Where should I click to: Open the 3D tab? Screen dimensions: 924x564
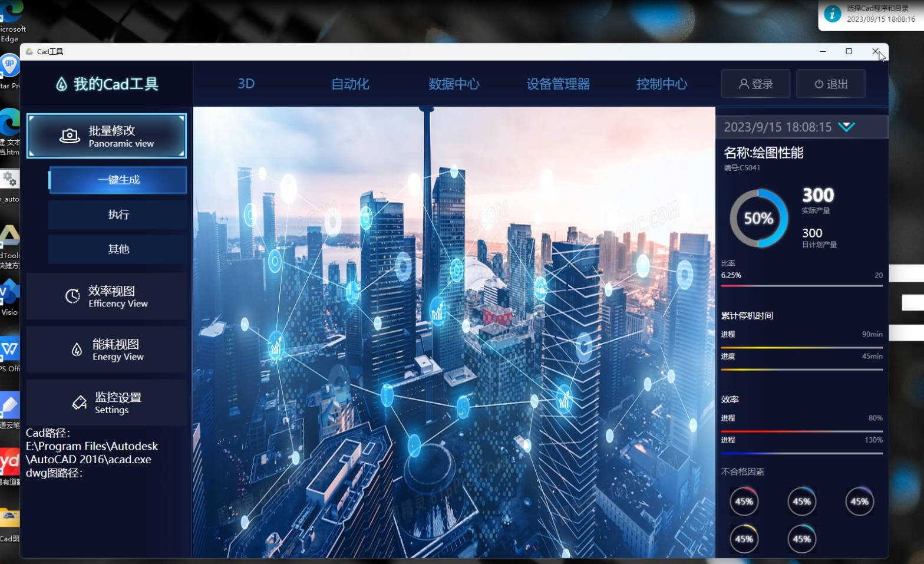246,84
